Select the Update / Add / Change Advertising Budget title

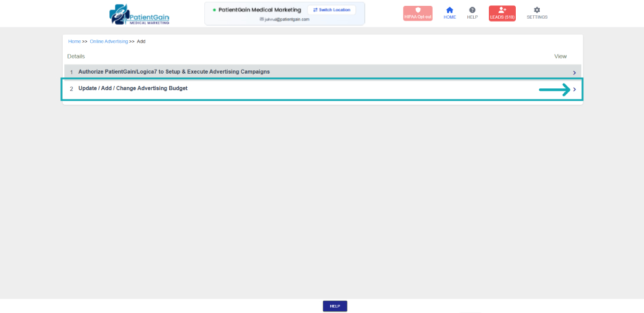[133, 88]
